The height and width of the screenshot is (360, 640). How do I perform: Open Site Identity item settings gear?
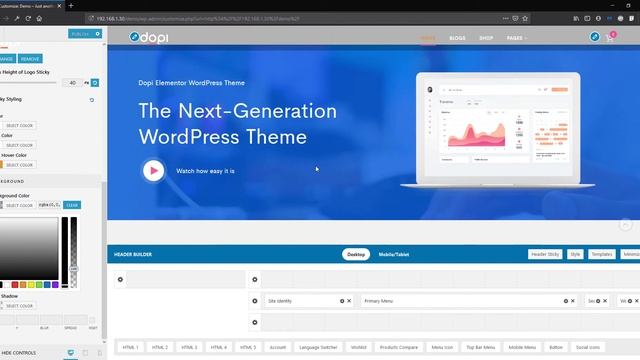point(342,301)
